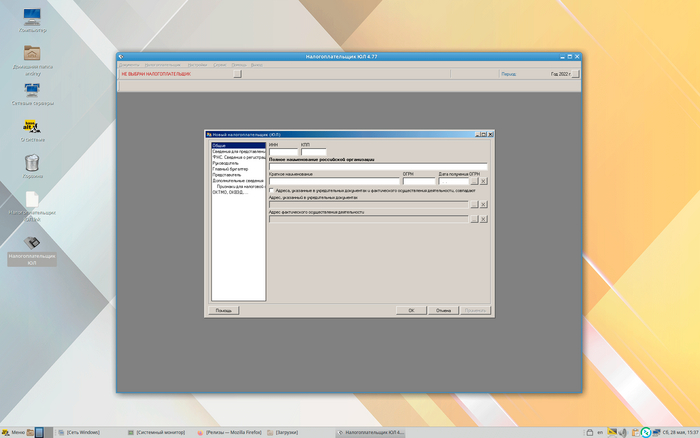Open calendar picker for ОГРН date
The image size is (700, 438).
pos(473,181)
